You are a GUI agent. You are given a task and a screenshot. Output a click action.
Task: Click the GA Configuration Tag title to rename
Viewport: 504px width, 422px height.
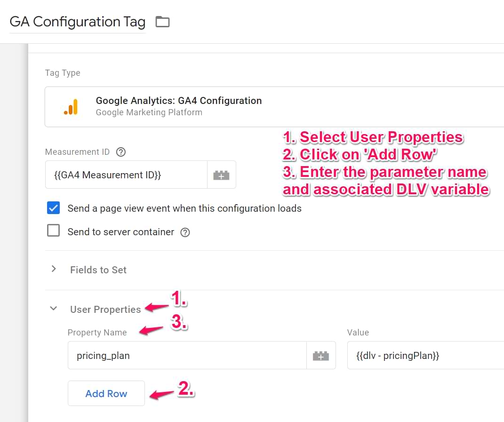coord(77,22)
